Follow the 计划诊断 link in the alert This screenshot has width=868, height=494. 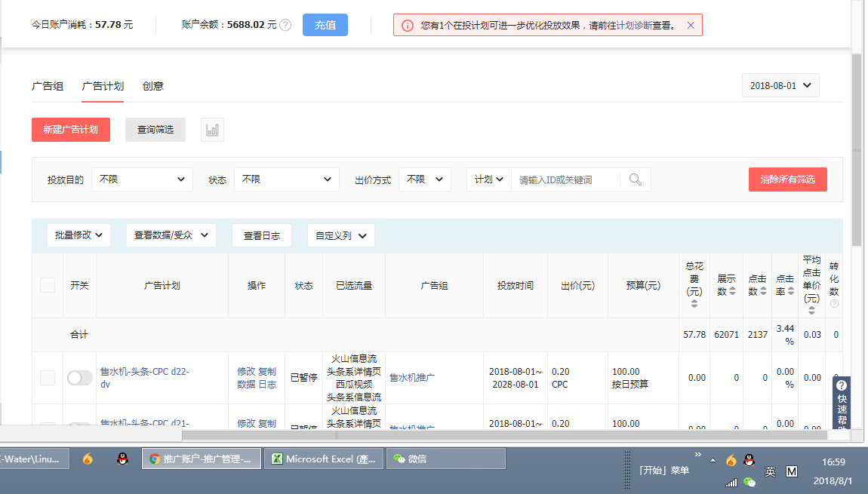[634, 26]
